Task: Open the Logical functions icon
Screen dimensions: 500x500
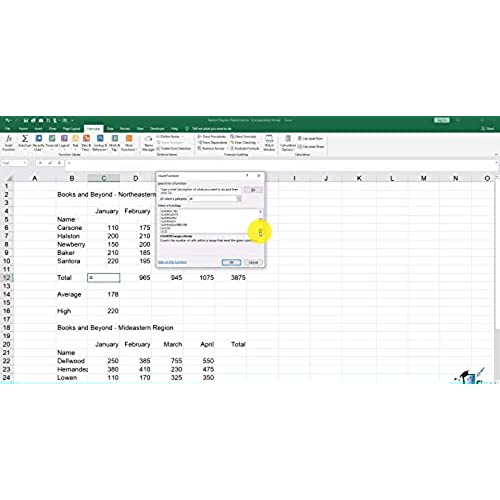Action: 64,138
